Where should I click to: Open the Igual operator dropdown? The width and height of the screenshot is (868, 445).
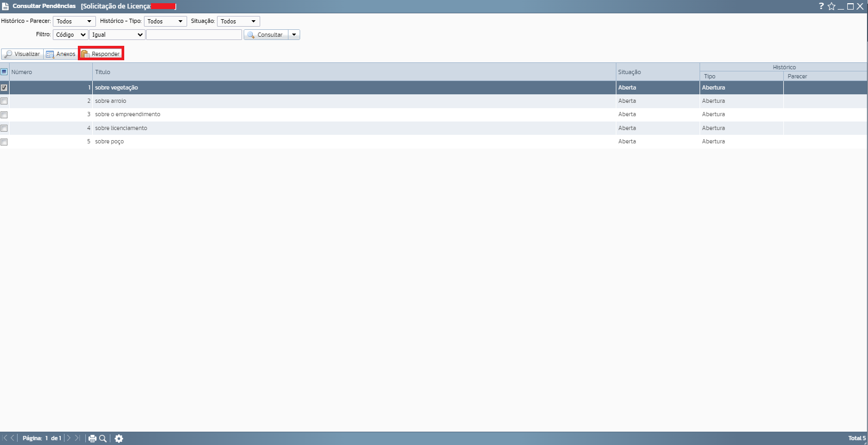click(x=117, y=35)
